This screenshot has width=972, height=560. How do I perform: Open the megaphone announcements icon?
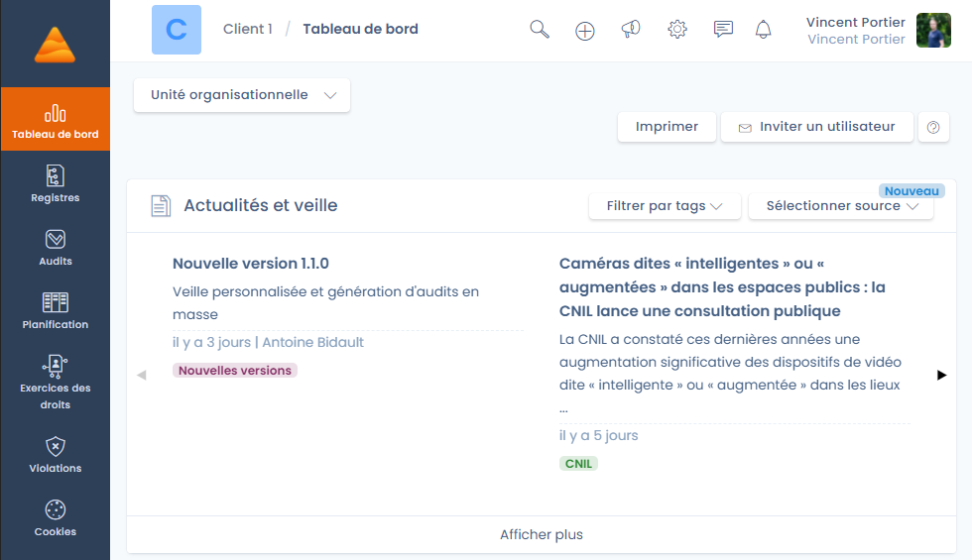[631, 30]
